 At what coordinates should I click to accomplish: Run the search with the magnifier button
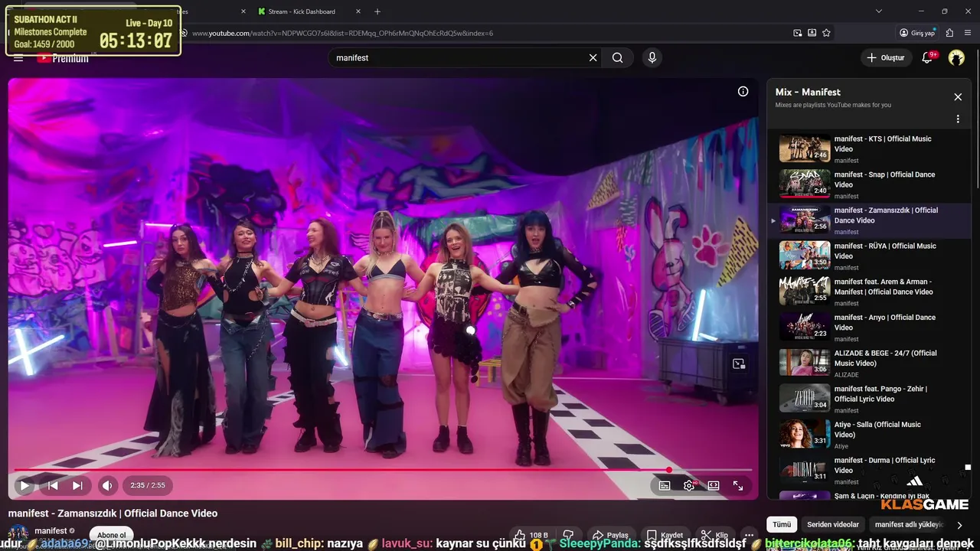[617, 57]
